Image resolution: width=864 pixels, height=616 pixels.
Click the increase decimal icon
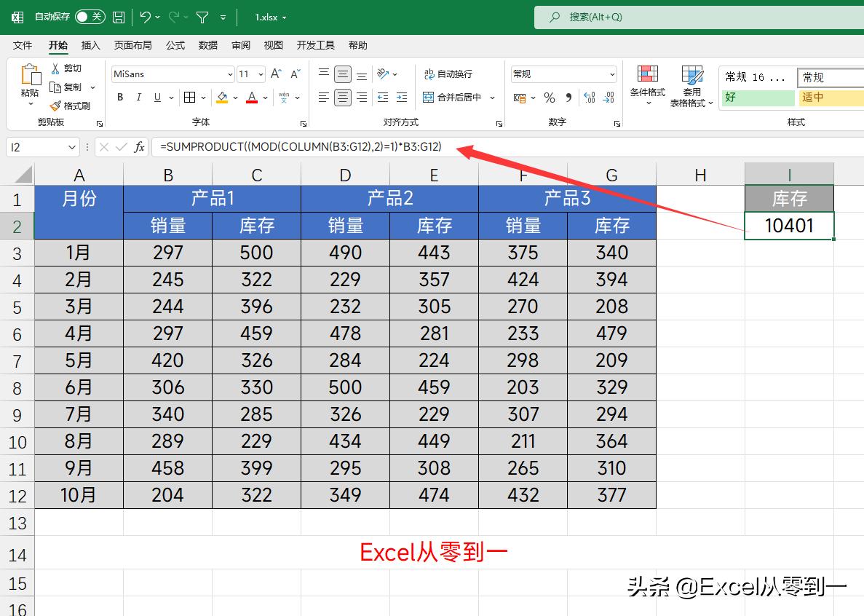coord(590,97)
